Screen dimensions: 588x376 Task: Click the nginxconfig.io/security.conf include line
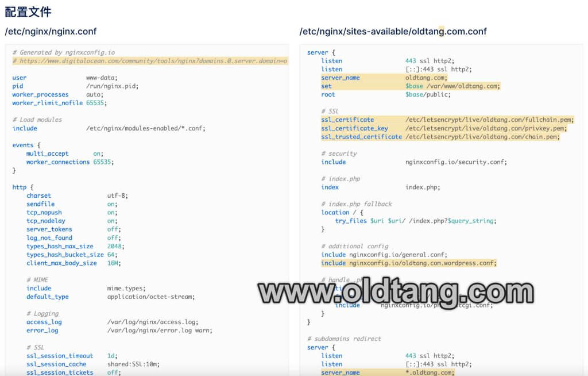click(413, 162)
